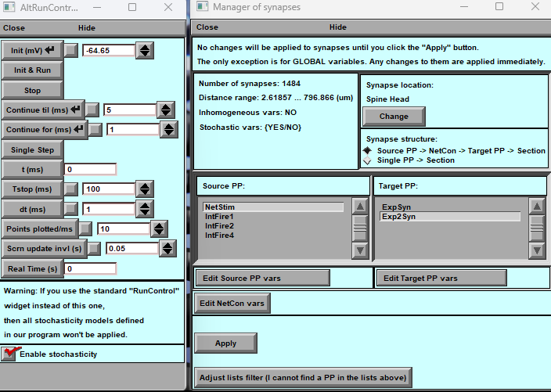Select Source PP -> NetCon structure option
This screenshot has width=551, height=392.
click(x=368, y=150)
